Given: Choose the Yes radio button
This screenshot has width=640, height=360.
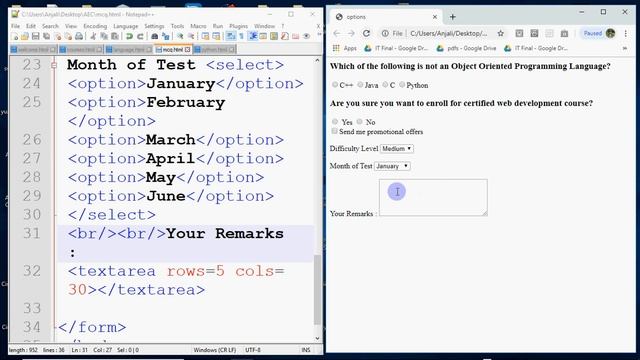Looking at the screenshot, I should [335, 121].
